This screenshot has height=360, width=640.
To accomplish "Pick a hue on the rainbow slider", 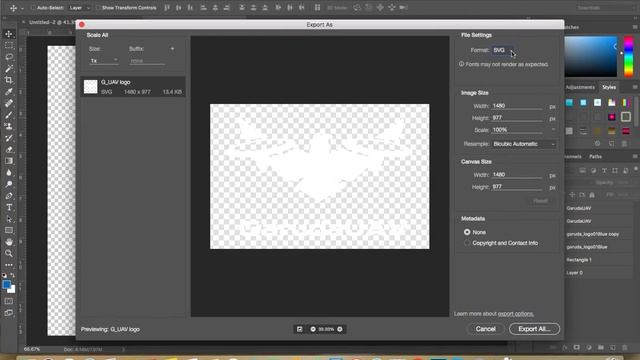I will pos(629,56).
